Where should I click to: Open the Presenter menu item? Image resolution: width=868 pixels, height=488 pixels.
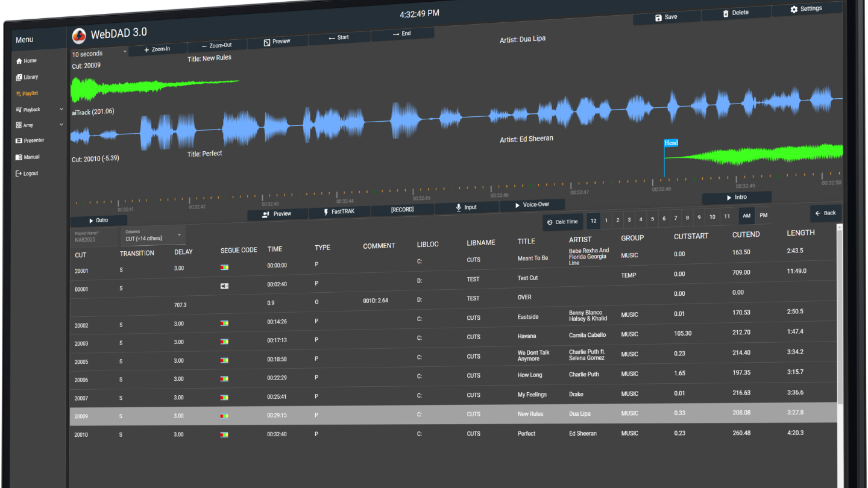click(30, 140)
